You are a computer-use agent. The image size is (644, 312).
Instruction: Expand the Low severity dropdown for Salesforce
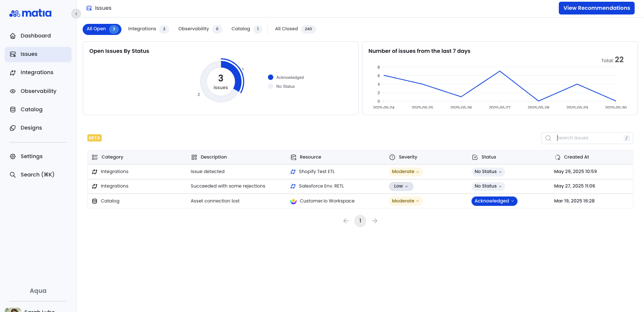[401, 186]
